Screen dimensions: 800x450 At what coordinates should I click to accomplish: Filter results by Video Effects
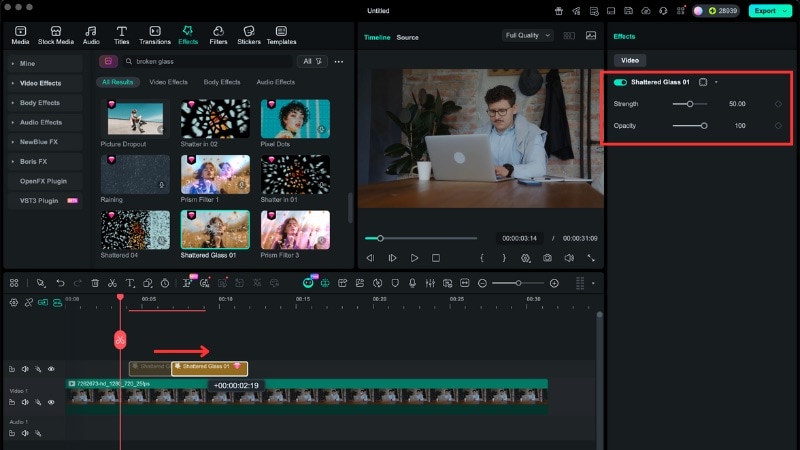(x=168, y=82)
